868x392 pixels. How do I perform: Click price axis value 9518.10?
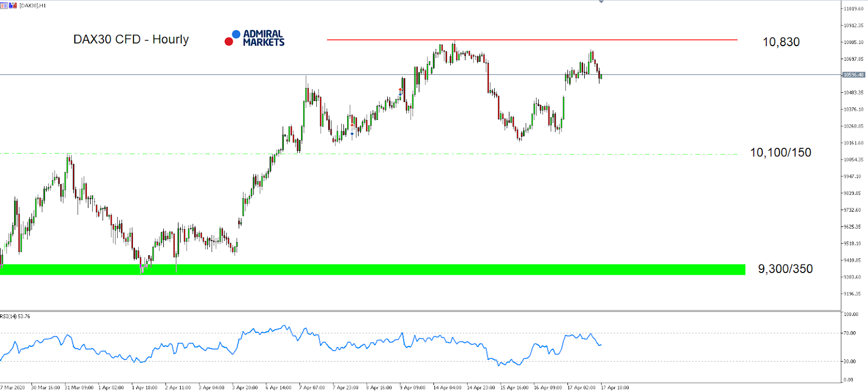[x=852, y=244]
